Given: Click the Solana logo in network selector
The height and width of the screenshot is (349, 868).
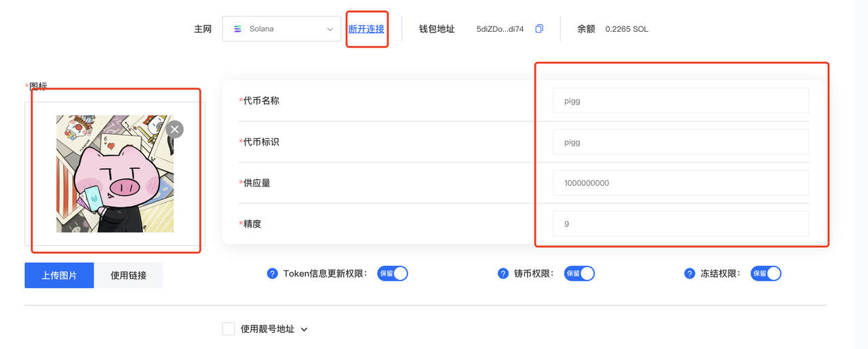Looking at the screenshot, I should pyautogui.click(x=237, y=29).
